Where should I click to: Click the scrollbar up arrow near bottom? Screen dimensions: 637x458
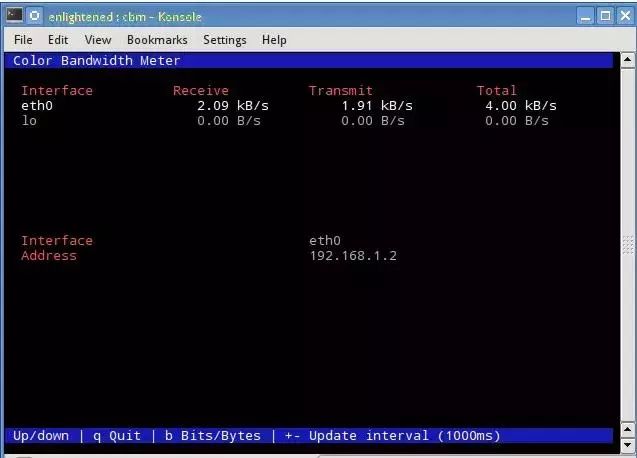coord(627,430)
